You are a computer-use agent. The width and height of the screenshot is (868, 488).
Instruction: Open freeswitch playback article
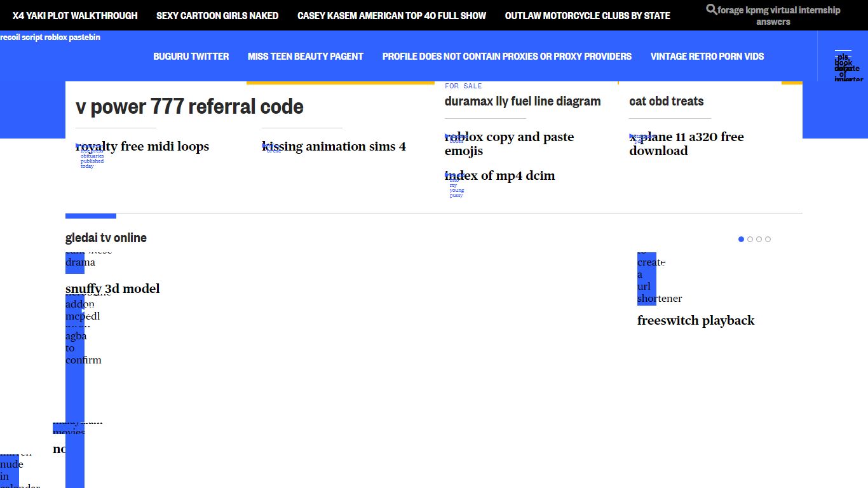696,320
